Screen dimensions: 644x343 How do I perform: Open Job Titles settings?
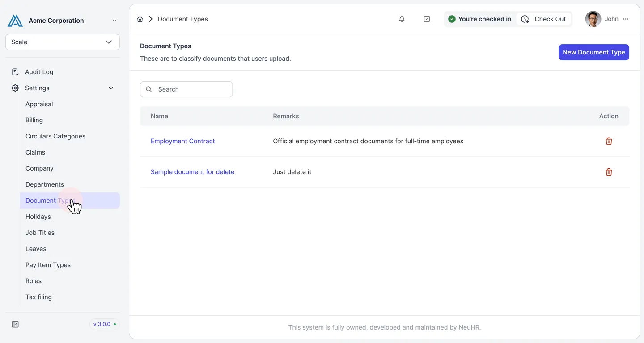(40, 233)
